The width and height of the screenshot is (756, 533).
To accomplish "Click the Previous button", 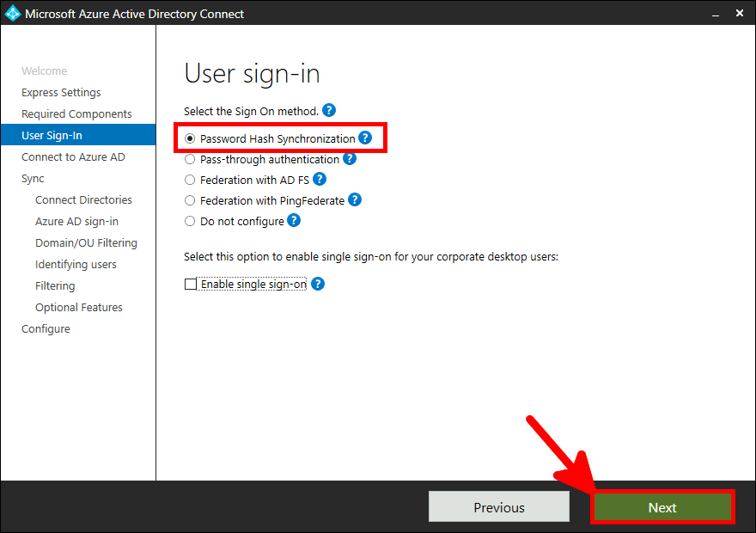I will click(x=499, y=507).
